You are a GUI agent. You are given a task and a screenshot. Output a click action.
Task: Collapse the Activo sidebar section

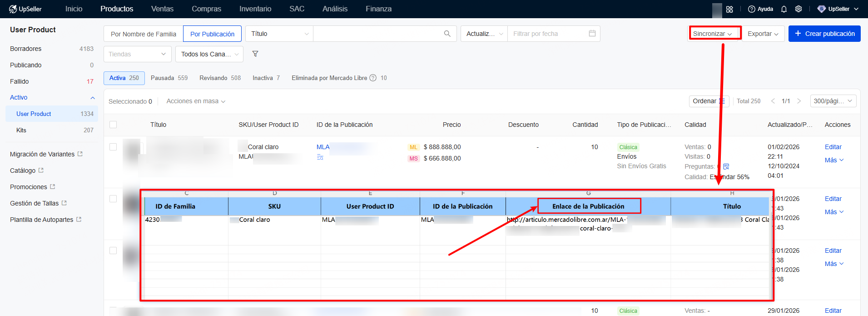coord(93,98)
